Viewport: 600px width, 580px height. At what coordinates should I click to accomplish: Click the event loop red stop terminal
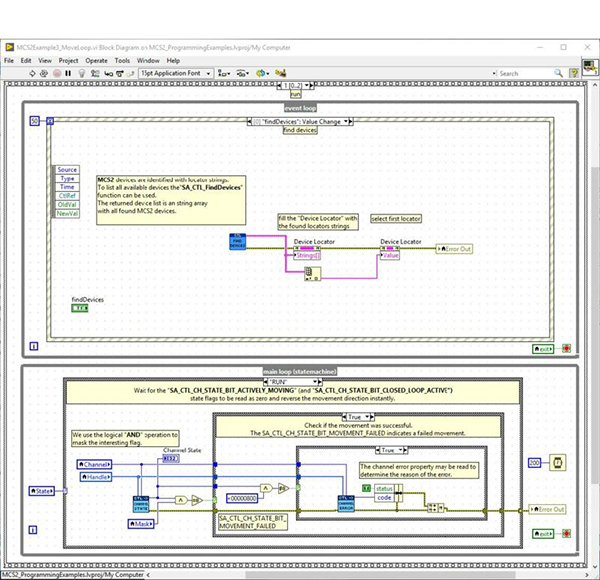click(566, 349)
